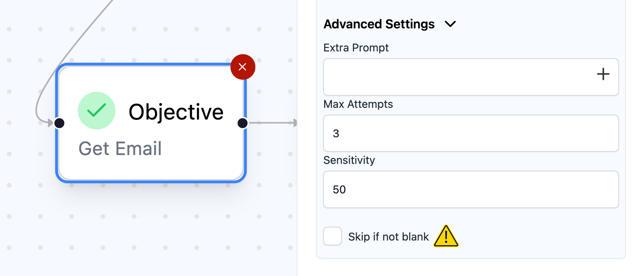
Task: Click the green checkmark icon on Objective node
Action: [x=97, y=111]
